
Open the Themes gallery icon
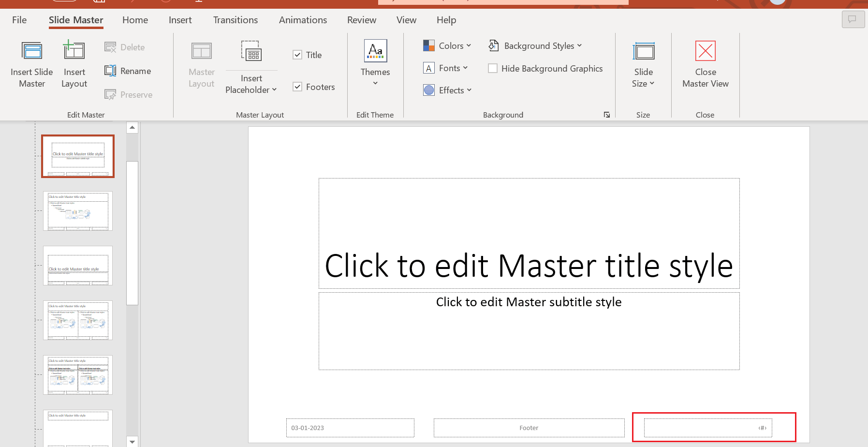point(375,51)
